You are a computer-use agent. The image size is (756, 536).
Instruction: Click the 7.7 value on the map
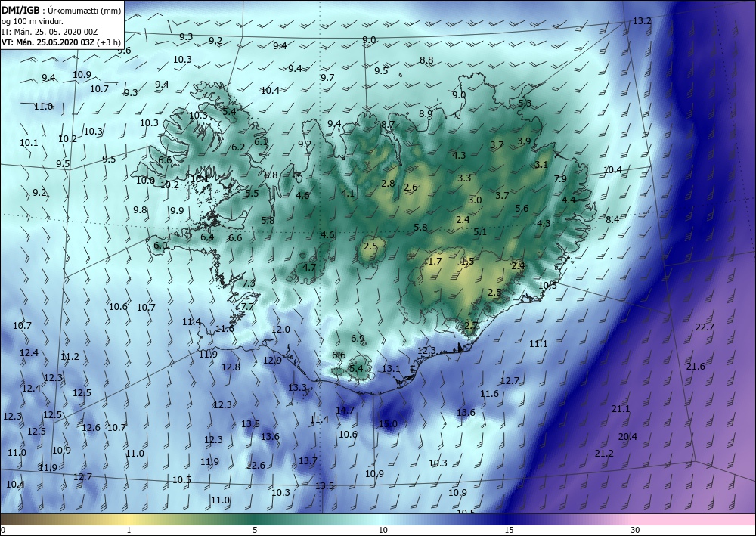(x=247, y=307)
